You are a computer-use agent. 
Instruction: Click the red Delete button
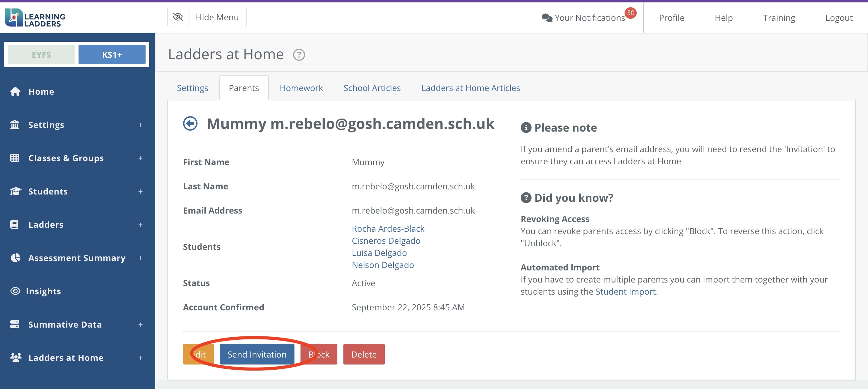[x=364, y=354]
